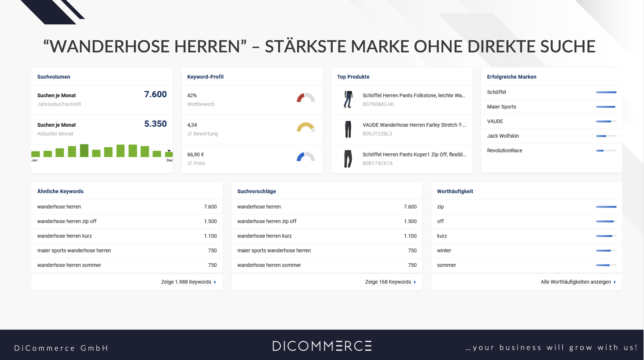
Task: Open VAUDE Wanderhose Herren Farley Stretch title
Action: (414, 125)
